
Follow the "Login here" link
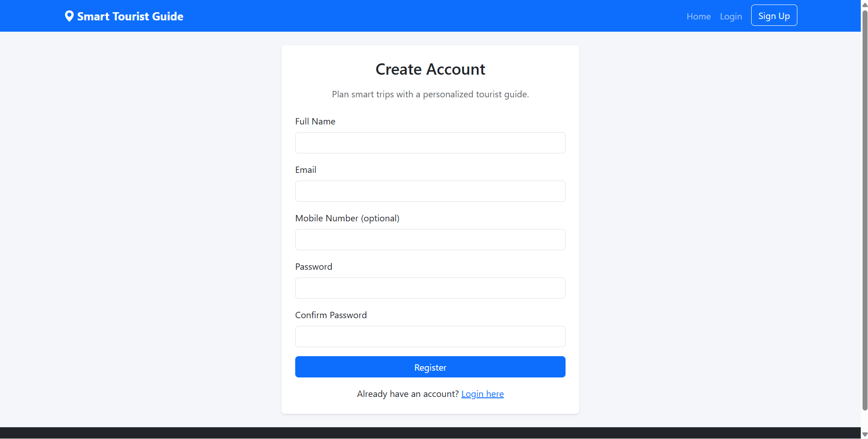coord(482,394)
